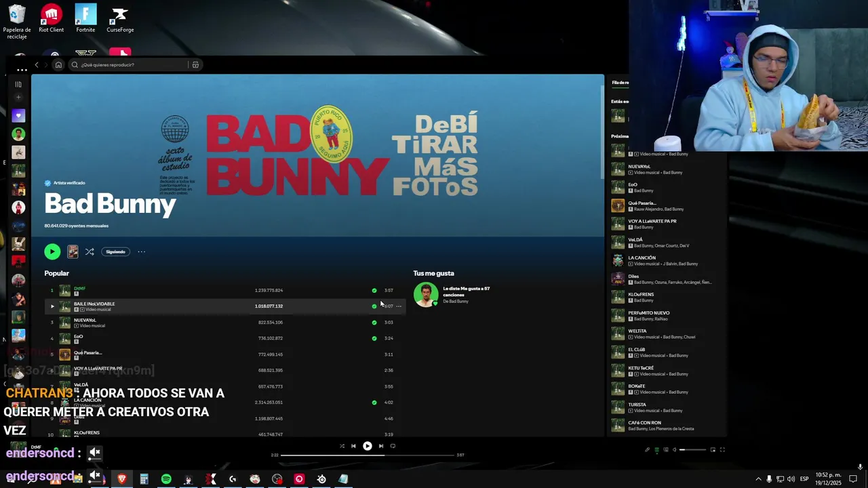Screen dimensions: 868x488
Task: Skip to next track in player bar
Action: point(381,446)
